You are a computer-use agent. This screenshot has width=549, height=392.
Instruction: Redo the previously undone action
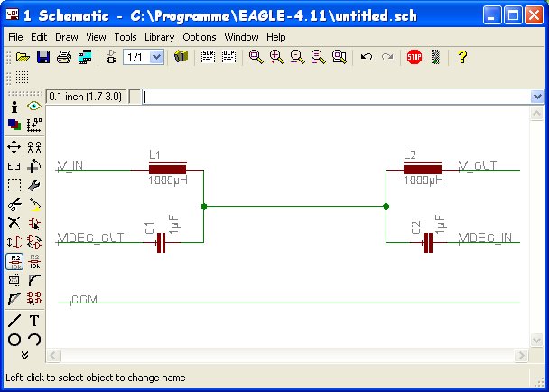coord(387,57)
